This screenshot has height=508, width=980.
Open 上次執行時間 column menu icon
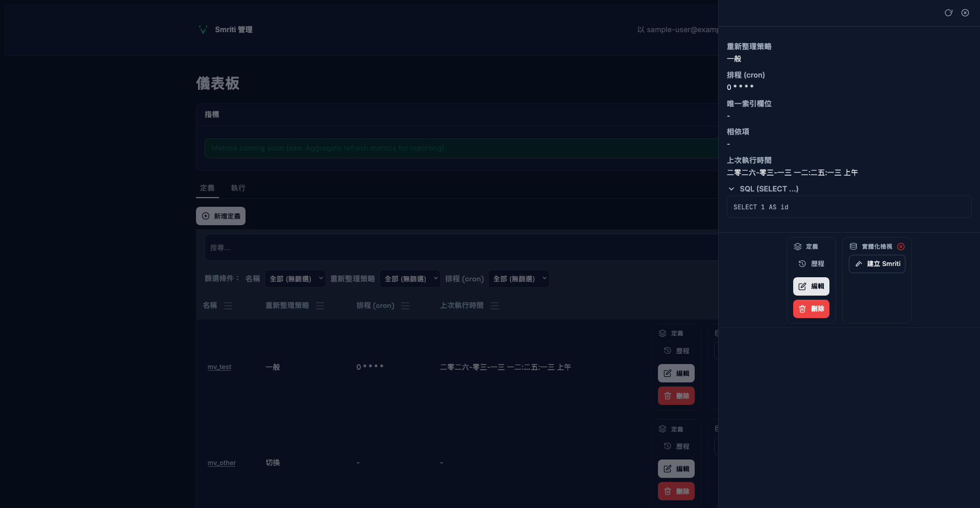click(495, 306)
